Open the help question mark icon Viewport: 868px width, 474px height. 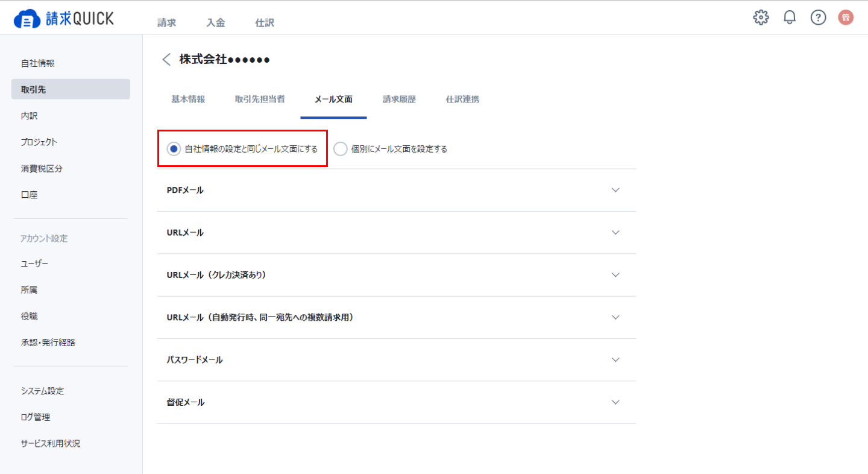[x=818, y=17]
